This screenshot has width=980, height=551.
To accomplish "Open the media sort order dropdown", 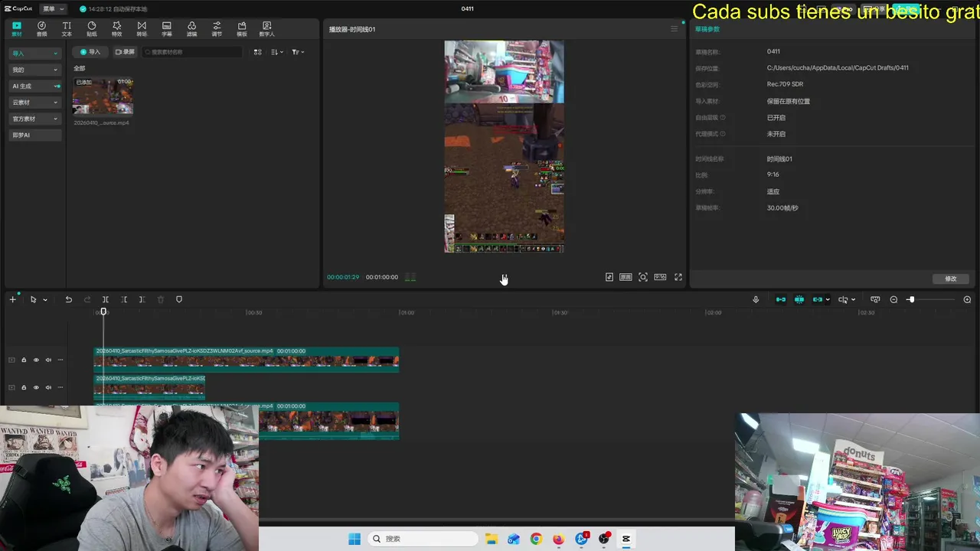I will (x=277, y=52).
